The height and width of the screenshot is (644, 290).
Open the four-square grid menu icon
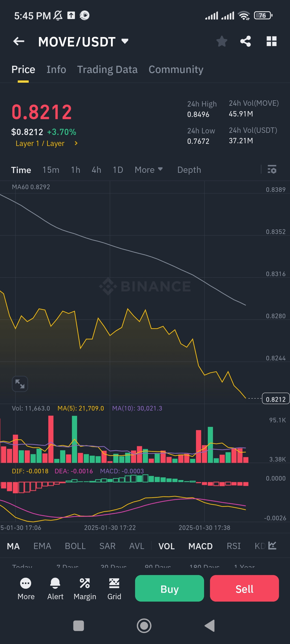tap(271, 41)
